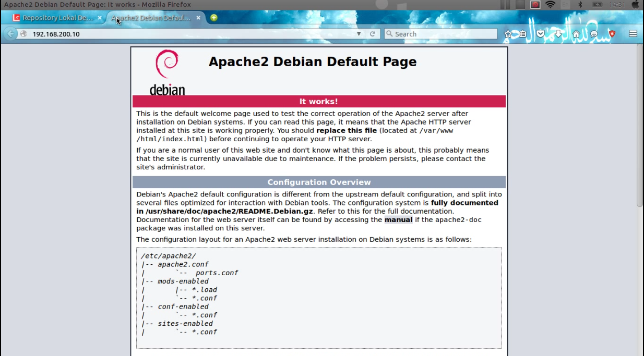Click the red shield extension icon
Viewport: 644px width, 356px height.
612,34
